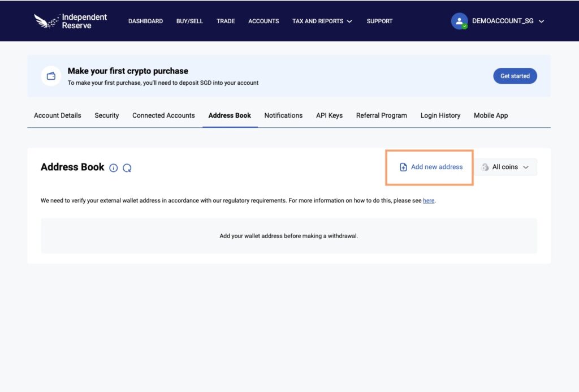Switch to the Security tab

click(x=106, y=115)
